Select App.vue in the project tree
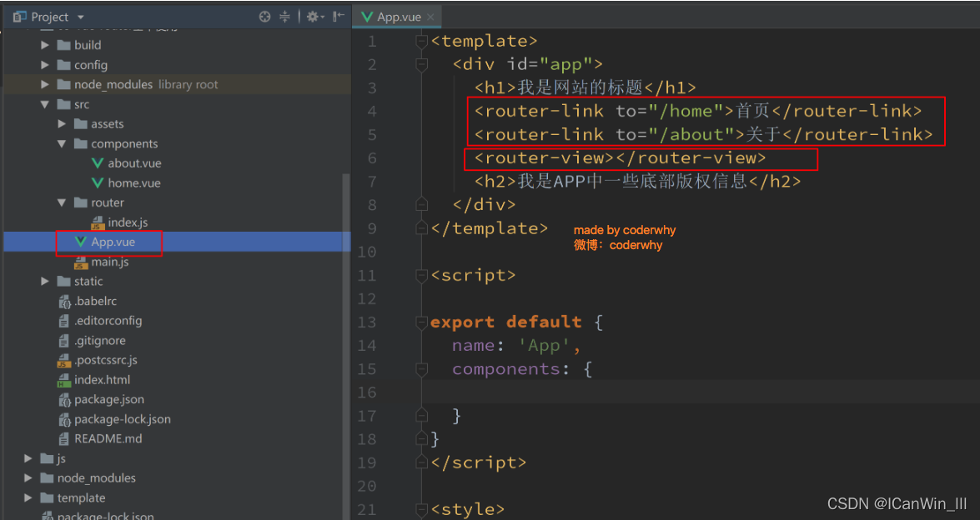980x520 pixels. pyautogui.click(x=113, y=242)
